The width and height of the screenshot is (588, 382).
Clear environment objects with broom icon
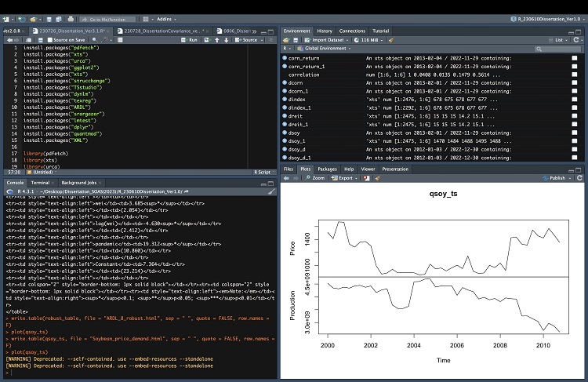tap(390, 39)
